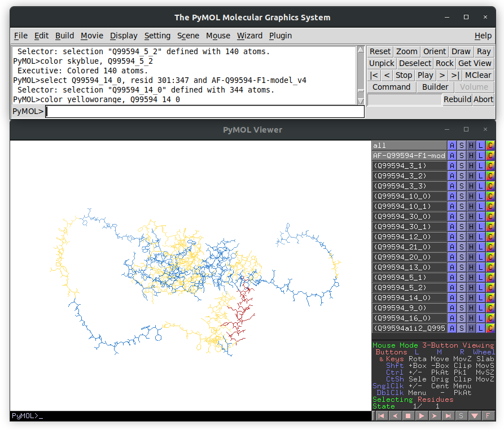Open Show menu for Q99594_20_0 selection

click(462, 257)
